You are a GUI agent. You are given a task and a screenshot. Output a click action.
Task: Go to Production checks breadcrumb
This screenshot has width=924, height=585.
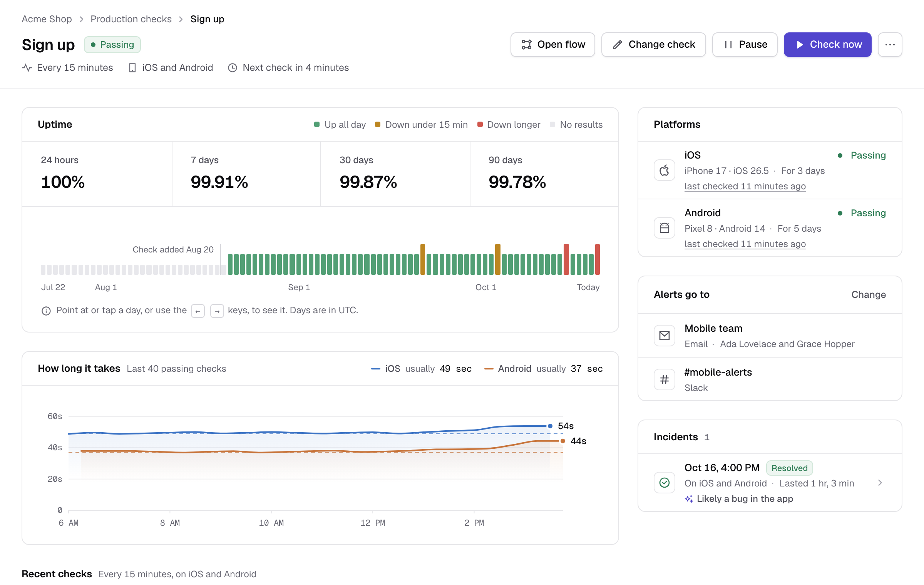point(131,19)
